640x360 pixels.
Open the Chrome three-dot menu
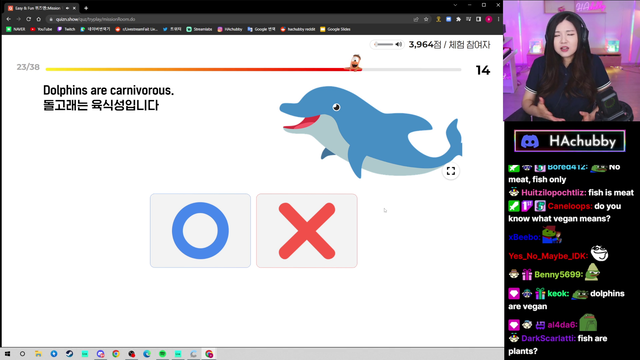click(498, 19)
